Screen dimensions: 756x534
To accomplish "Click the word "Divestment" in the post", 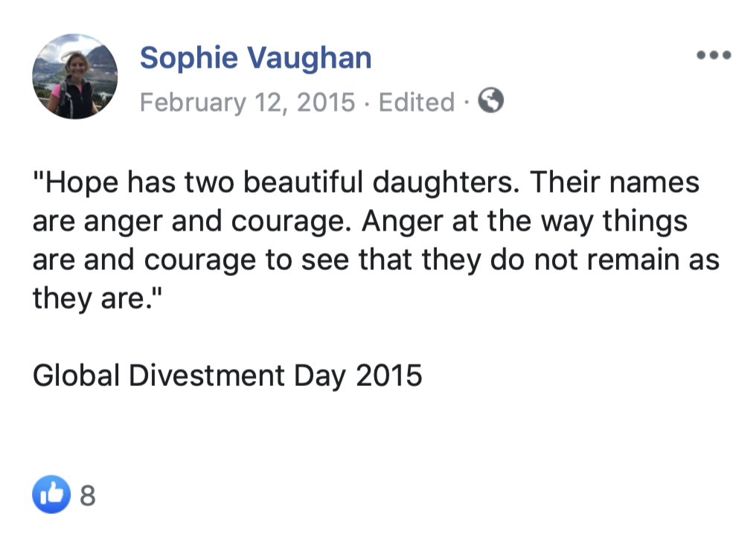I will coord(206,376).
